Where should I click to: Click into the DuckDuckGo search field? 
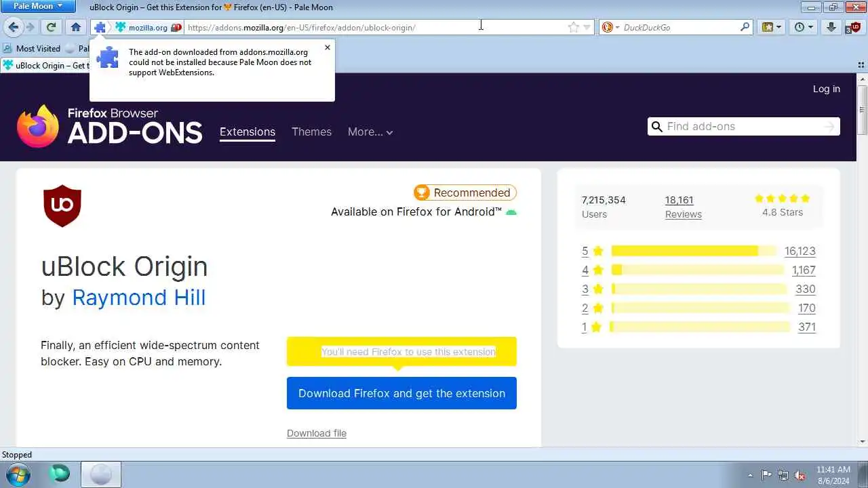click(x=679, y=28)
